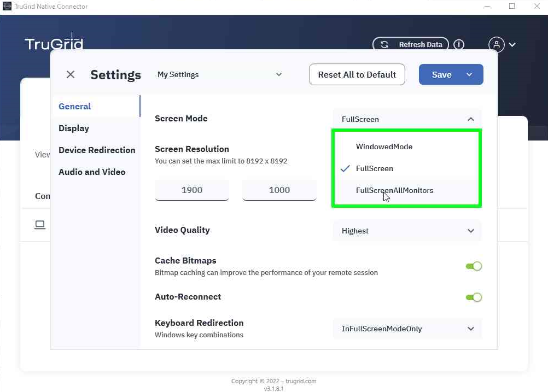Open the Audio and Video tab
The height and width of the screenshot is (392, 548).
click(92, 172)
